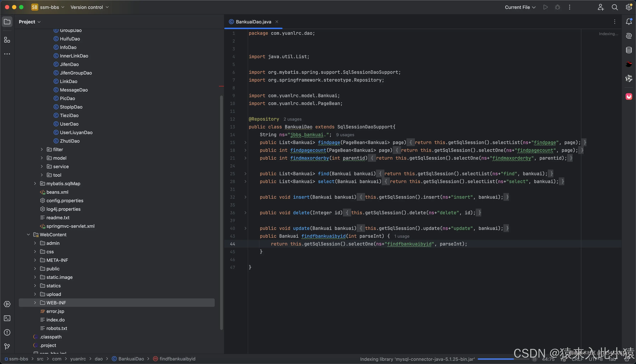This screenshot has width=636, height=364.
Task: Toggle the Project tool window folder icon
Action: point(7,22)
